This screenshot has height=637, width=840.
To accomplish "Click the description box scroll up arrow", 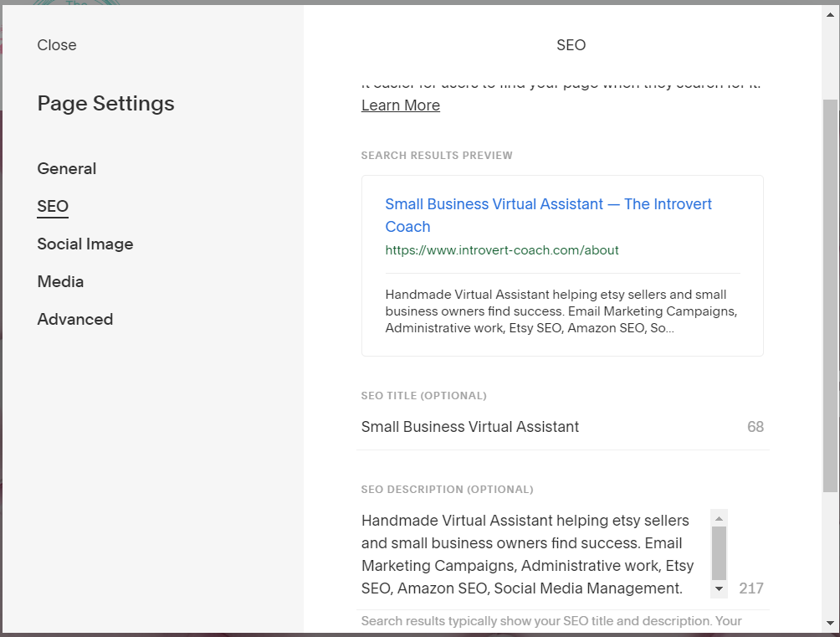I will click(719, 518).
